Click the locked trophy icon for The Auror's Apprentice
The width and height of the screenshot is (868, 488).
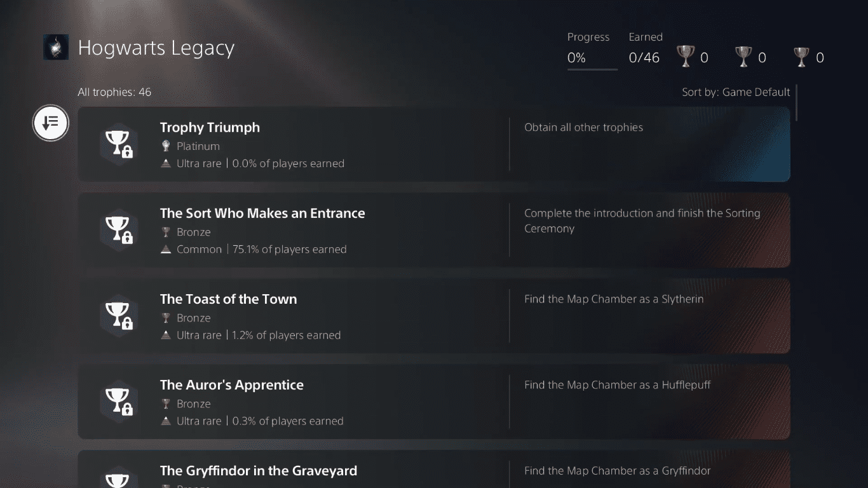(119, 402)
